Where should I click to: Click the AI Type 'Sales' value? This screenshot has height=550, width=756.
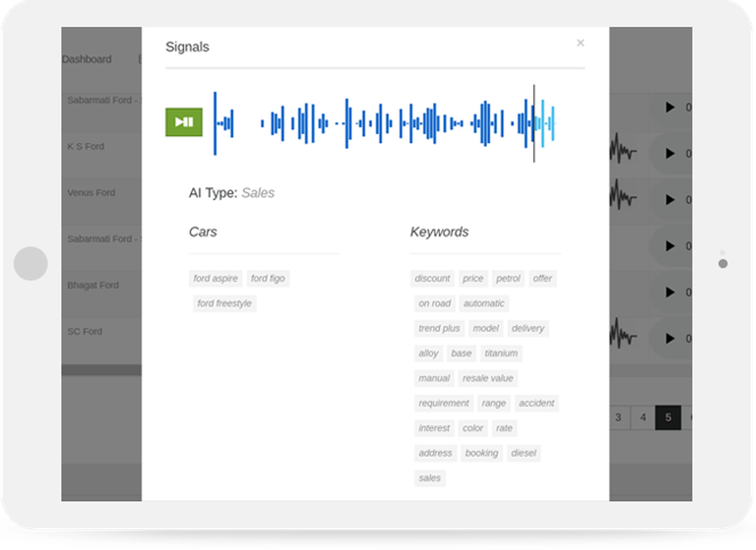click(258, 193)
